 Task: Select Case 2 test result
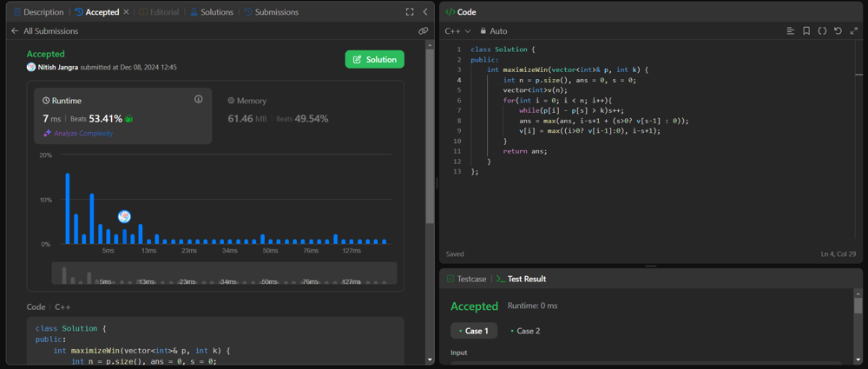click(526, 331)
